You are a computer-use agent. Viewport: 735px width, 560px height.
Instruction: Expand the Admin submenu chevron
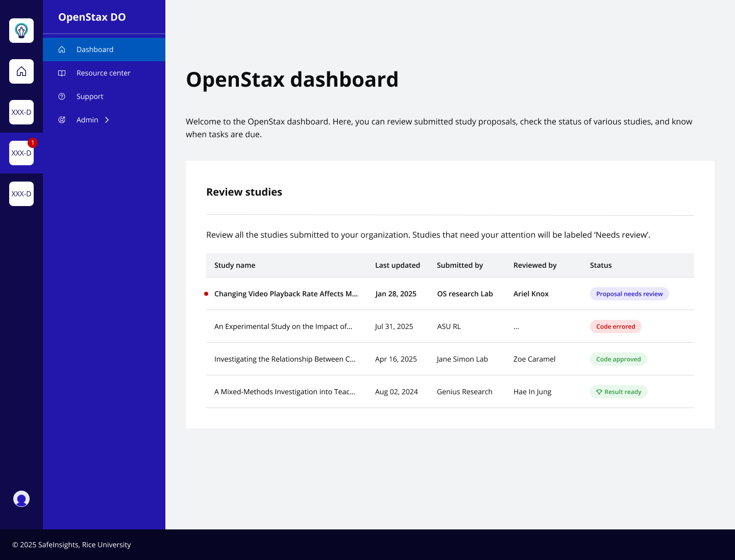point(107,120)
